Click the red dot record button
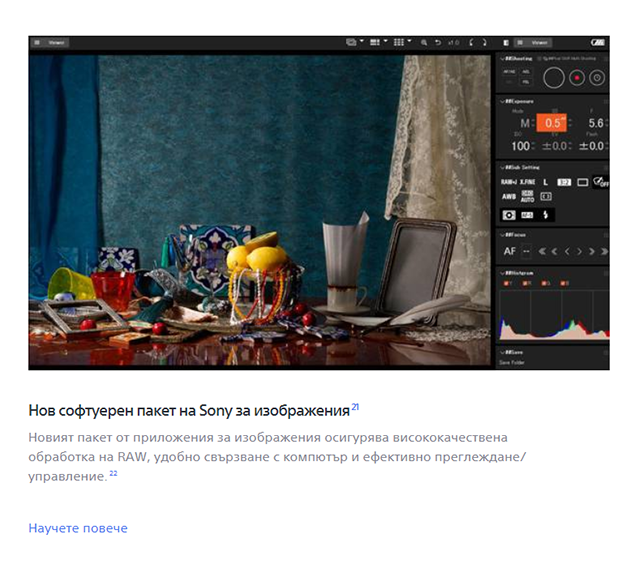This screenshot has height=564, width=629. (577, 78)
